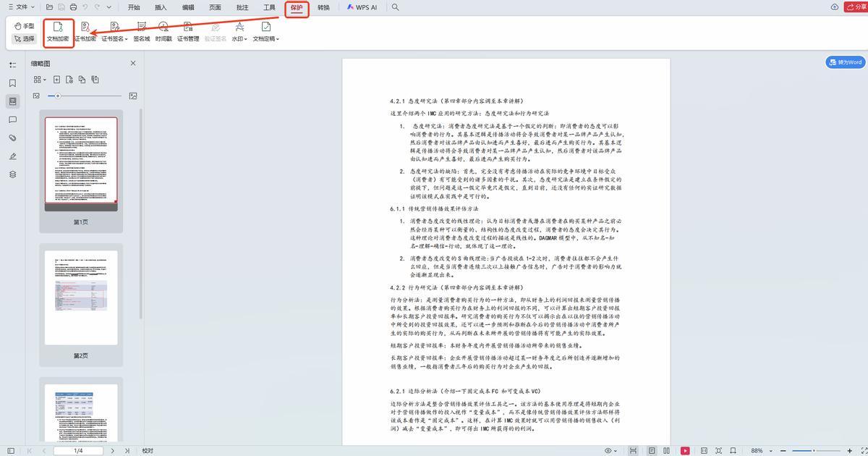Viewport: 868px width, 456px height.
Task: Open the 批注 annotation tab
Action: [x=242, y=7]
